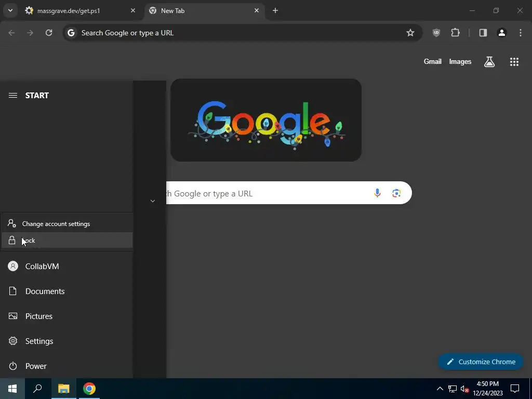Choose Change account settings
Image resolution: width=532 pixels, height=399 pixels.
pos(67,224)
